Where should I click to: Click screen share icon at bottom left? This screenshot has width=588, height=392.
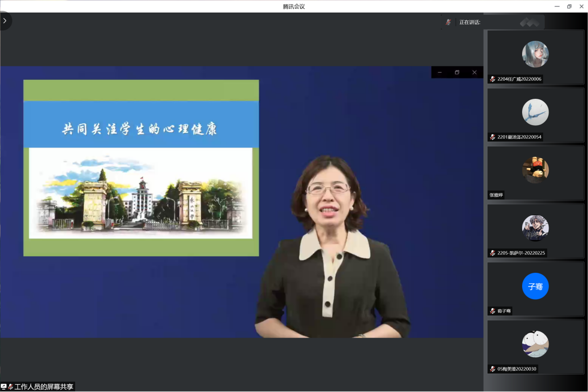[4, 386]
